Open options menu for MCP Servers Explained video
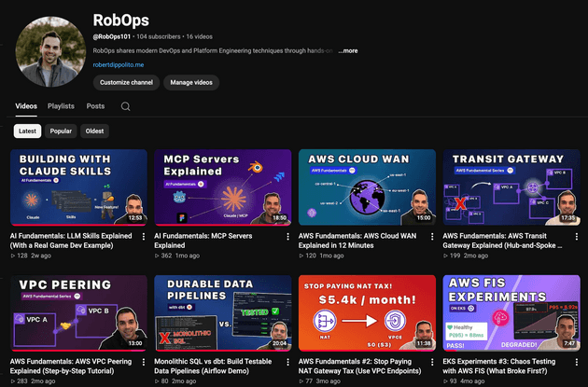This screenshot has height=387, width=588. coord(288,236)
